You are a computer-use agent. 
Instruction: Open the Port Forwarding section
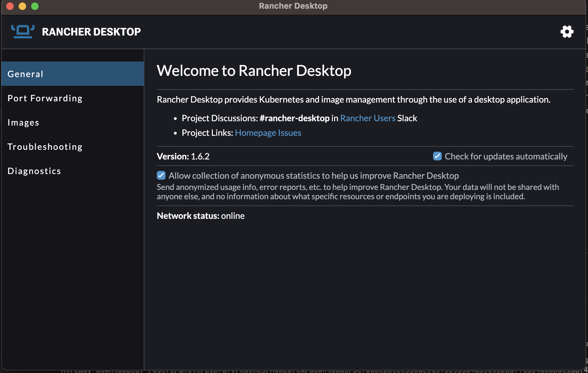click(45, 98)
